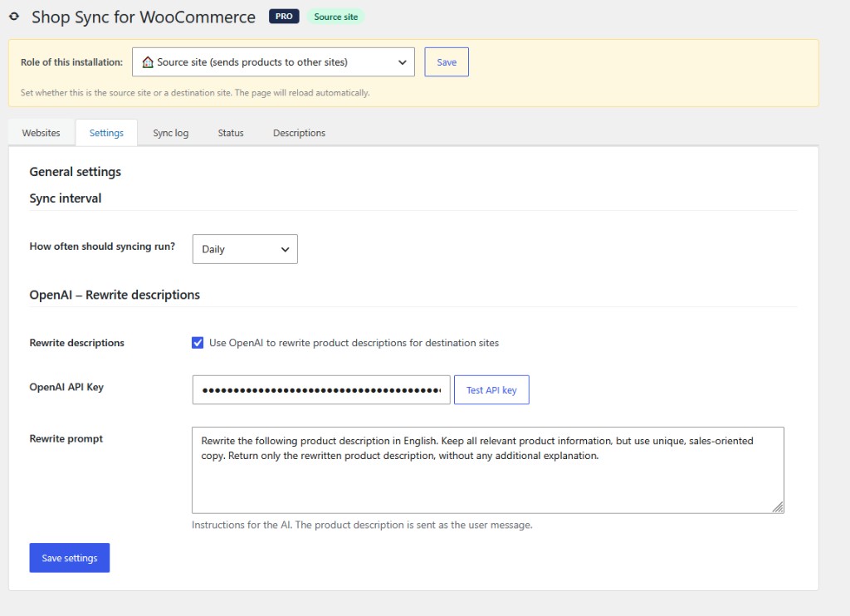The image size is (850, 616).
Task: Click the OpenAI – Rewrite descriptions heading
Action: click(x=115, y=295)
